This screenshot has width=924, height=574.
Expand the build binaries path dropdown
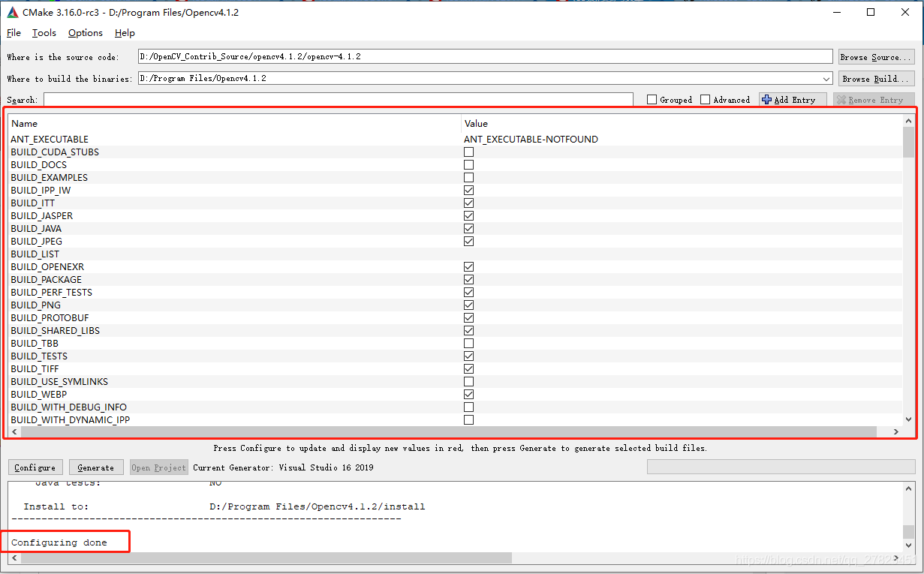[826, 79]
